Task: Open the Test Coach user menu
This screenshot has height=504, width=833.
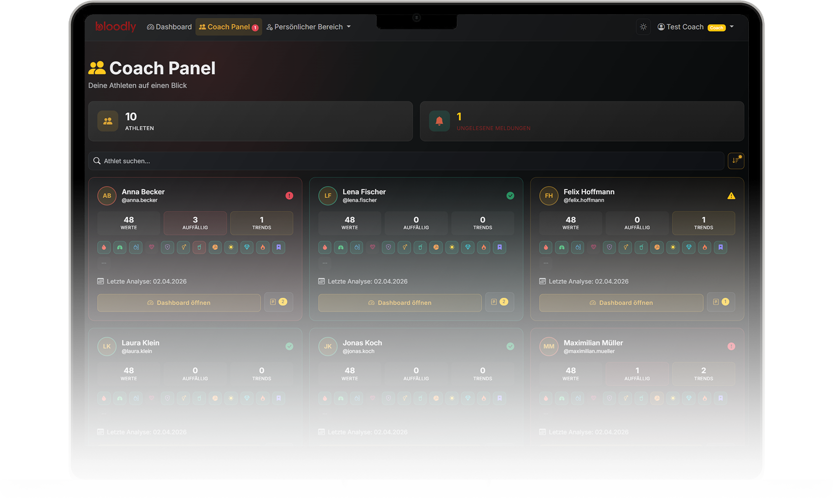Action: pos(695,27)
